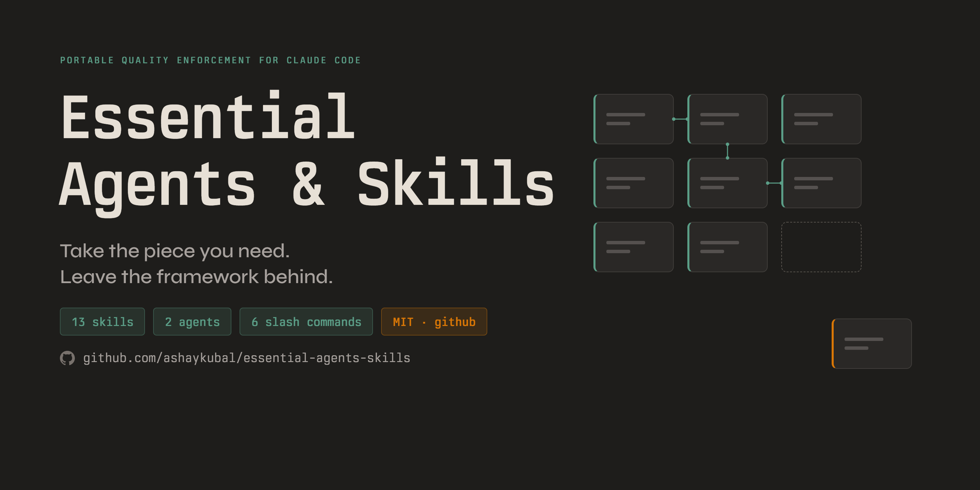Click the text 'Leave the framework behind.'
980x490 pixels.
(196, 276)
